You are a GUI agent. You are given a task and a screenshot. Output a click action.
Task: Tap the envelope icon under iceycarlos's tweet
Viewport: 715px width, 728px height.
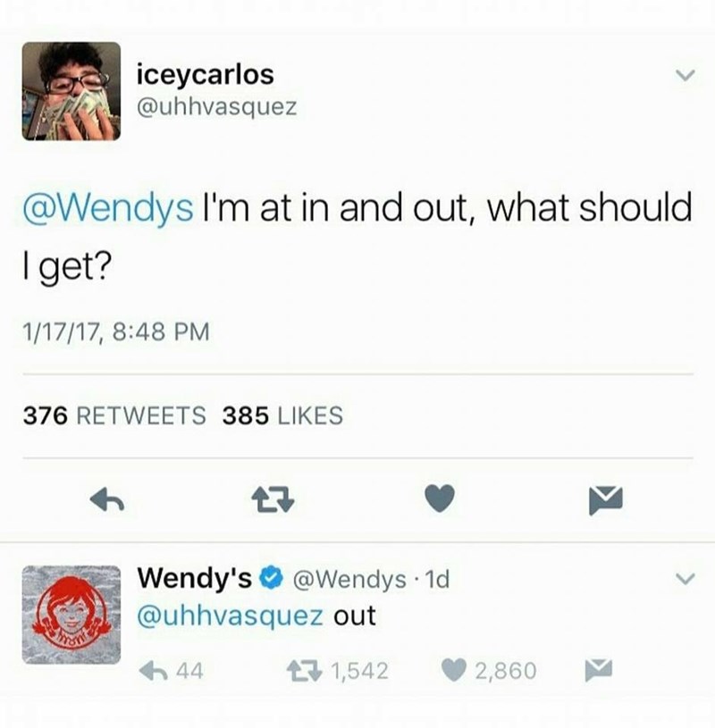[605, 500]
